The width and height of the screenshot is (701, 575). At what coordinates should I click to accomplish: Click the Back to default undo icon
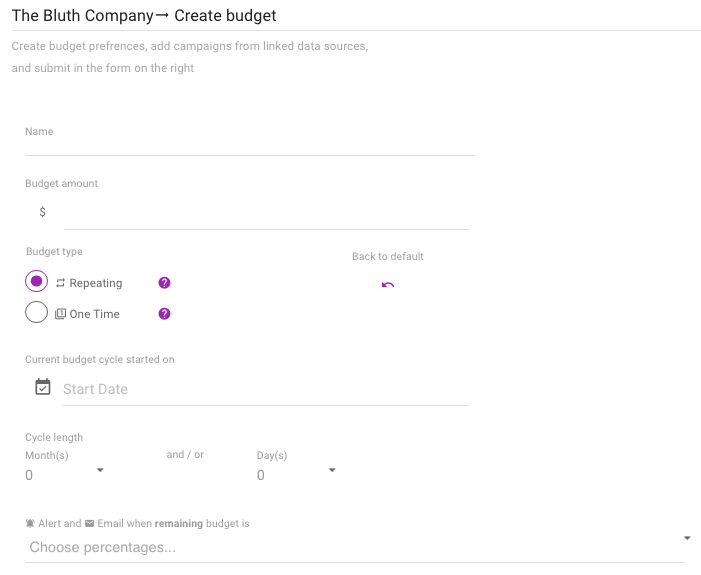388,285
